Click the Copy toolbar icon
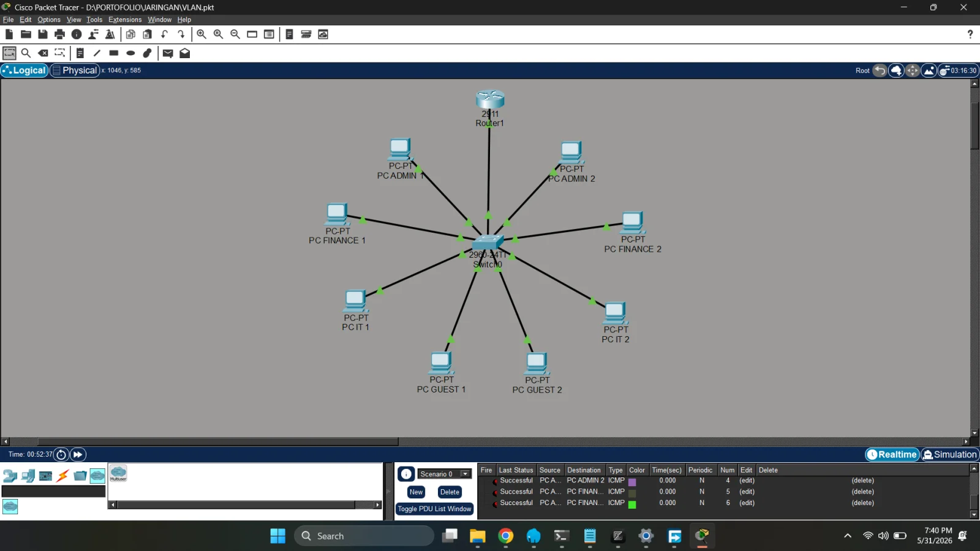The height and width of the screenshot is (551, 980). [130, 34]
